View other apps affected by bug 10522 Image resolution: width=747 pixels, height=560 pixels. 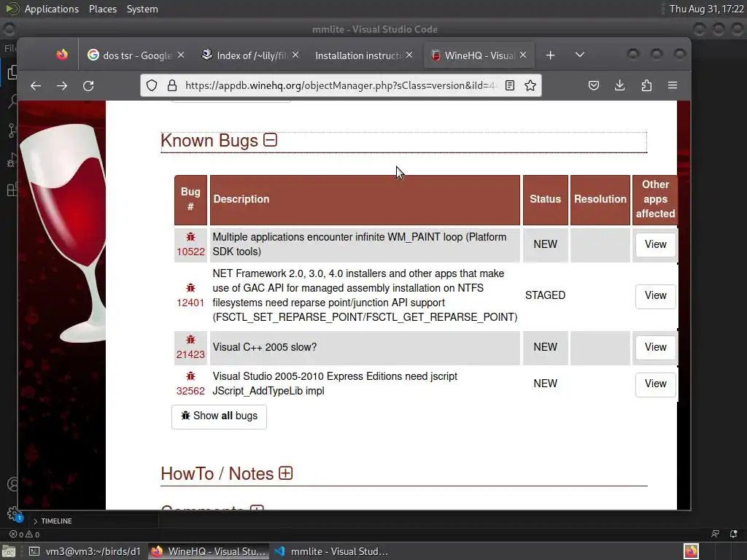click(x=656, y=244)
